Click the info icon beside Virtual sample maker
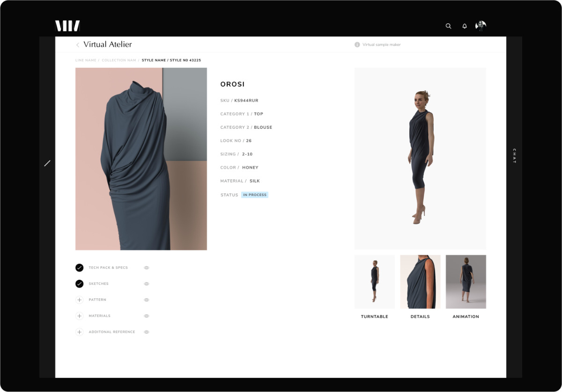 (x=357, y=45)
